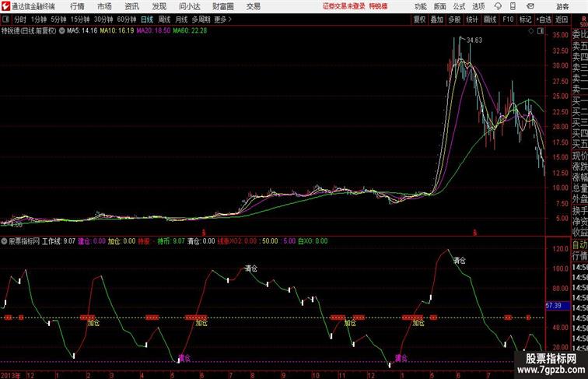
Task: Expand the 更多 period options
Action: pos(222,19)
